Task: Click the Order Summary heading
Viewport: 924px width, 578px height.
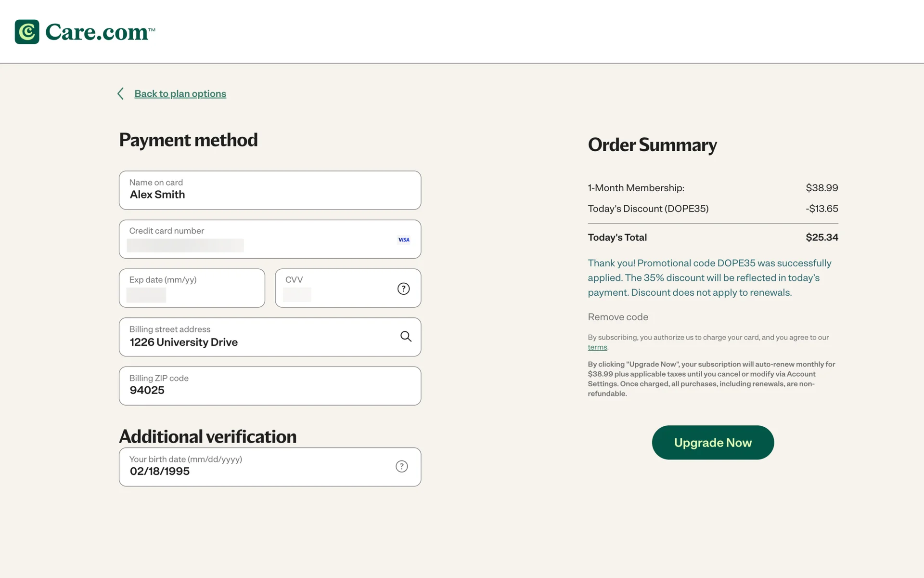Action: tap(652, 145)
